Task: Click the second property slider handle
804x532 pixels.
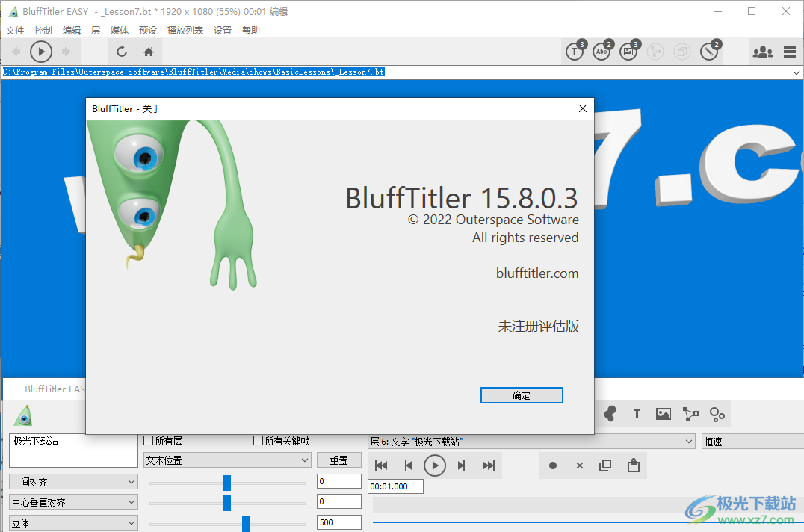Action: (227, 503)
